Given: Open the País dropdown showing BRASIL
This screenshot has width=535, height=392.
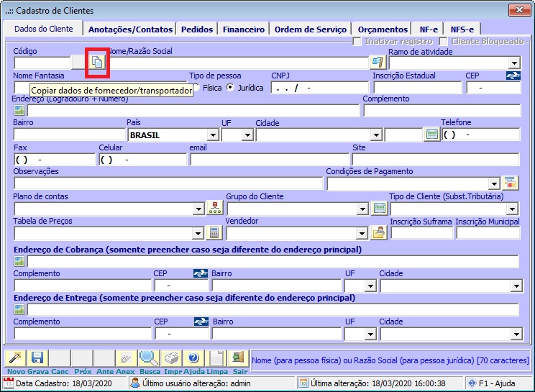Looking at the screenshot, I should tap(213, 135).
